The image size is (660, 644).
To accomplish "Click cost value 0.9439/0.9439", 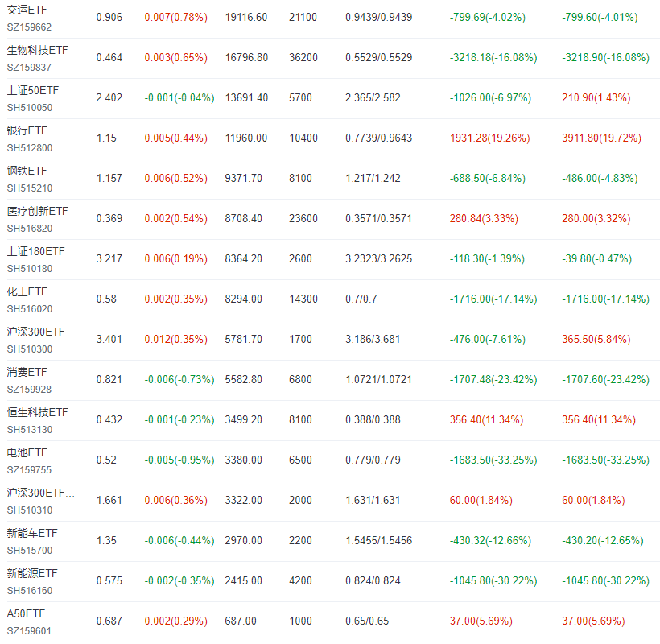I will point(379,17).
